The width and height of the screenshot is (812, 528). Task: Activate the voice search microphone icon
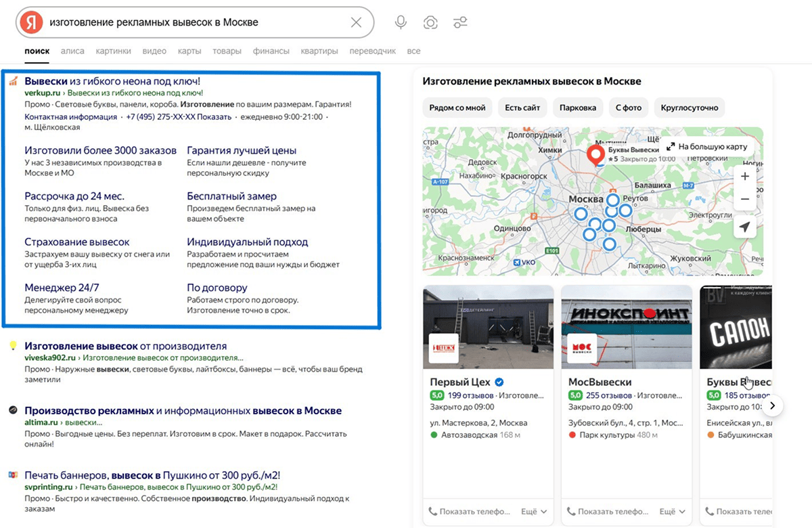coord(401,22)
